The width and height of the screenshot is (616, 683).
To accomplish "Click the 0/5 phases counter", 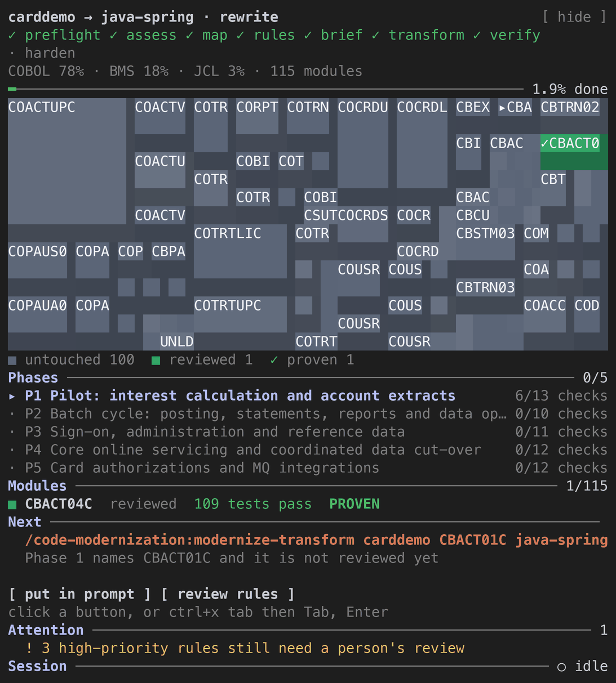I will coord(595,378).
